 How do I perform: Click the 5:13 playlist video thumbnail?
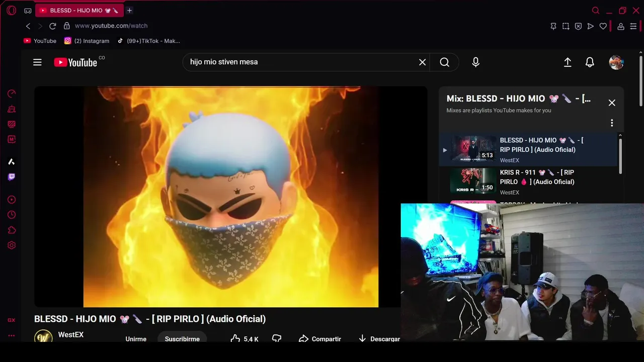(x=473, y=149)
